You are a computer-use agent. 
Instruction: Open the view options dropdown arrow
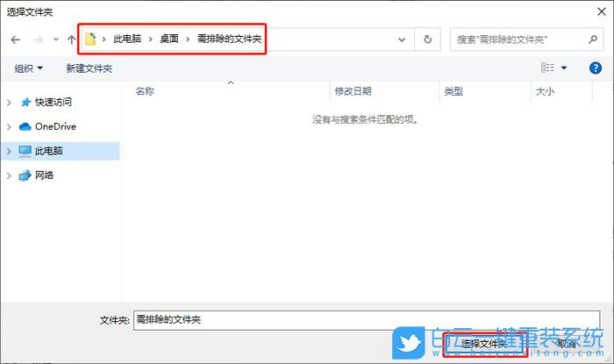(x=564, y=68)
